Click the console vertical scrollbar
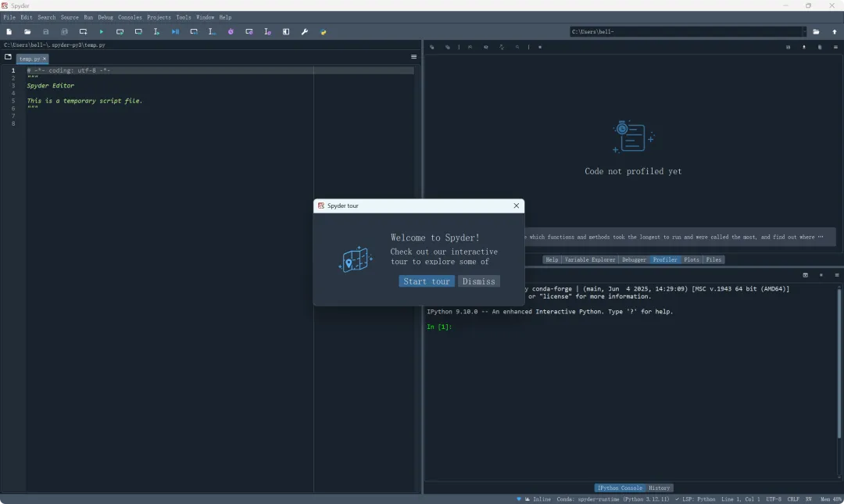The width and height of the screenshot is (844, 504). [839, 363]
